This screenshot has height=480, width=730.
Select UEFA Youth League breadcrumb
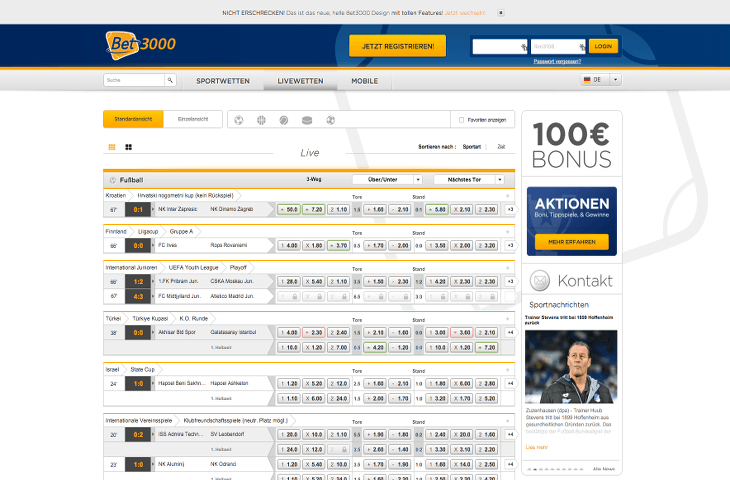[x=193, y=268]
